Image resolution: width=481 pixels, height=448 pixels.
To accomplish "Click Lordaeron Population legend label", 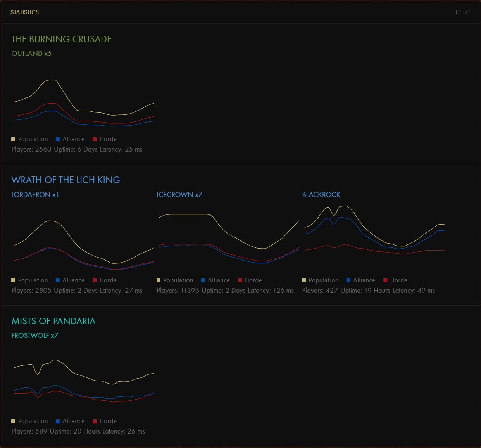I will click(33, 280).
